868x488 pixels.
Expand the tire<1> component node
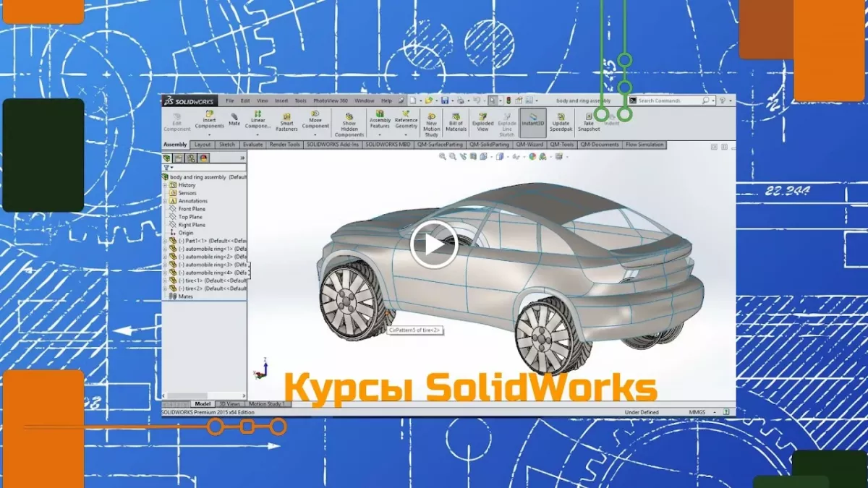point(165,281)
